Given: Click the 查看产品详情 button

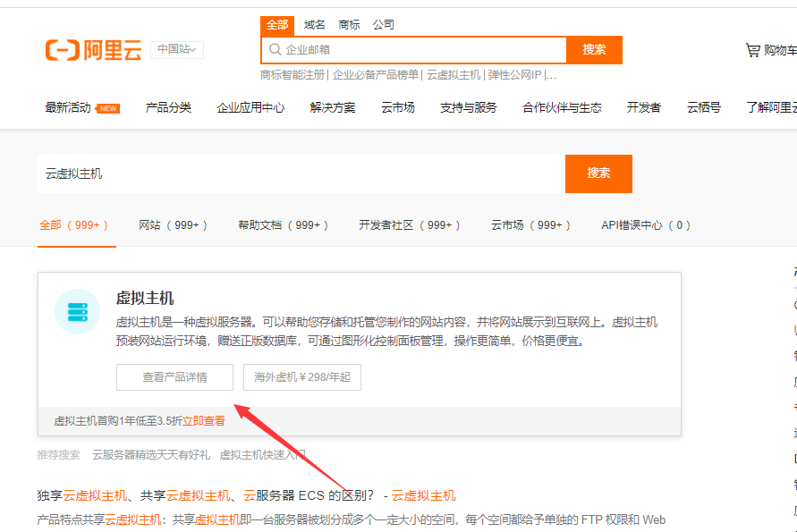Looking at the screenshot, I should coord(174,377).
